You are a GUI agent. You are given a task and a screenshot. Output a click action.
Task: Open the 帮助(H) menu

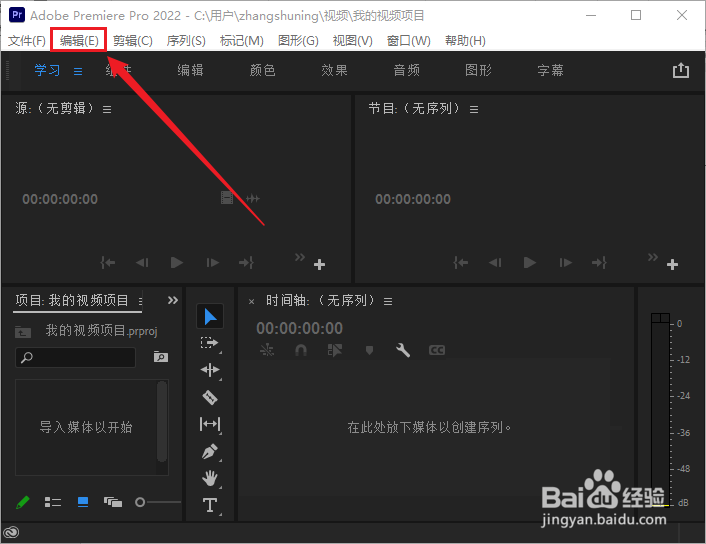(x=465, y=41)
